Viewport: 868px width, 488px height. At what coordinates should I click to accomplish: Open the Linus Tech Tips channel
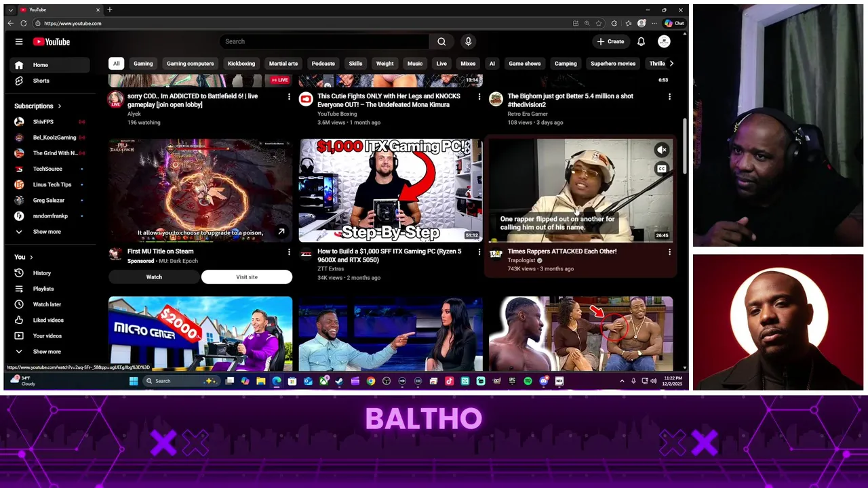(52, 184)
